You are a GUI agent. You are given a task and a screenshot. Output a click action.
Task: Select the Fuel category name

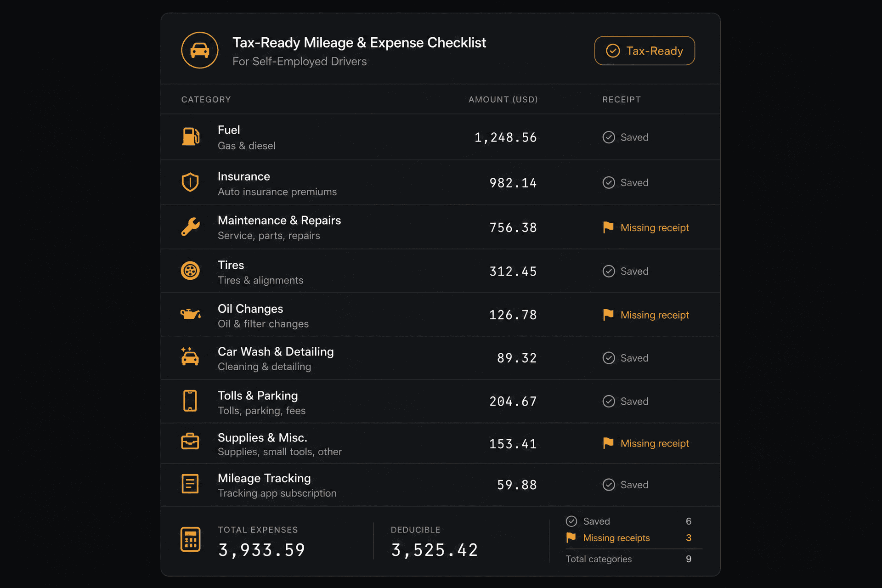[x=229, y=130]
